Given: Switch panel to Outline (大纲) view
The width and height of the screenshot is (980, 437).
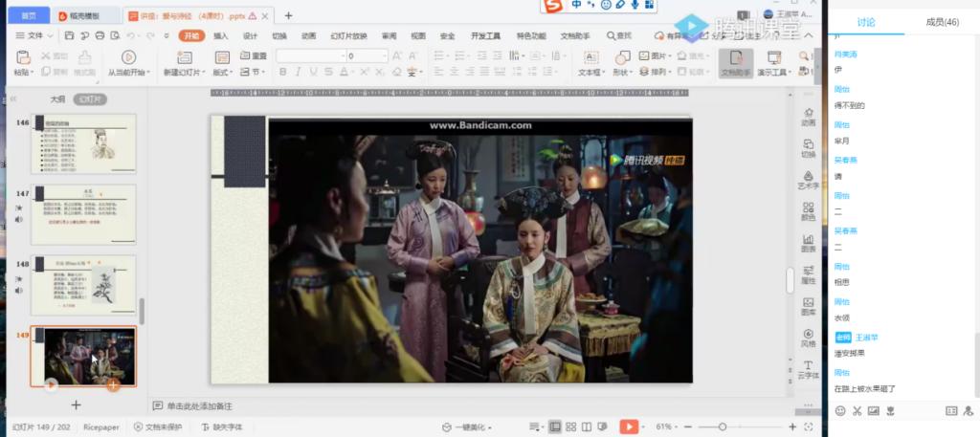Looking at the screenshot, I should [57, 99].
